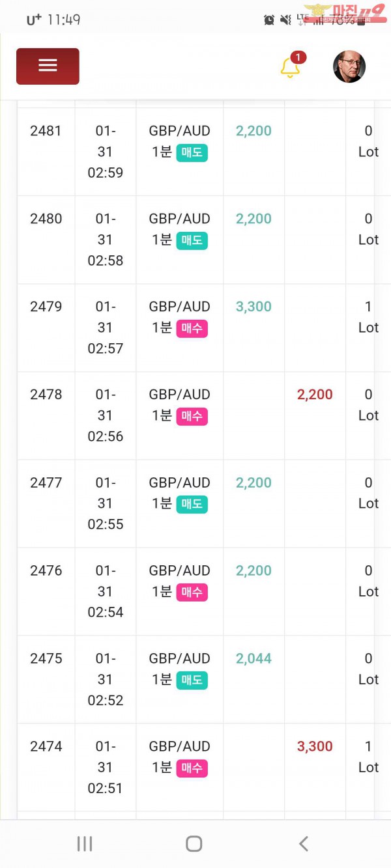Viewport: 391px width, 868px height.
Task: Click the 2,044 amount in row 2475
Action: point(253,658)
